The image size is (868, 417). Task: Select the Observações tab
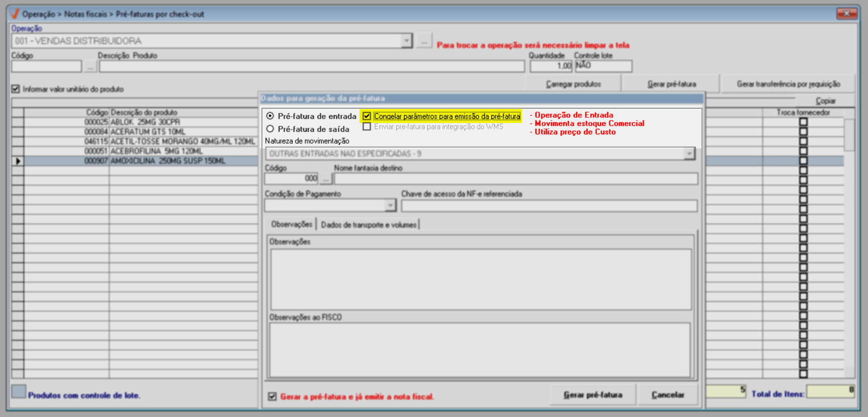[292, 224]
